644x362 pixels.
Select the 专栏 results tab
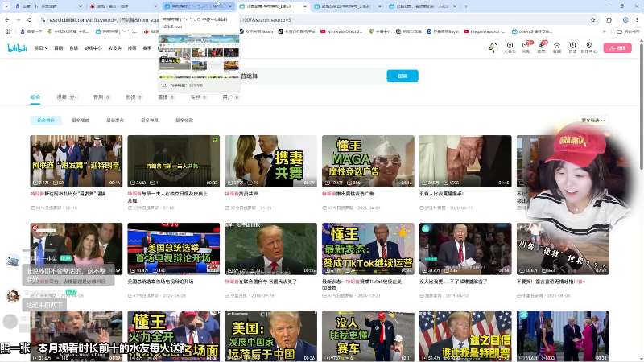(198, 97)
